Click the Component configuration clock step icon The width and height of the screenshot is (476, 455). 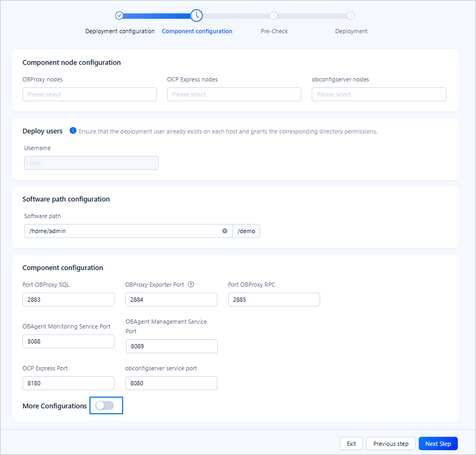197,16
